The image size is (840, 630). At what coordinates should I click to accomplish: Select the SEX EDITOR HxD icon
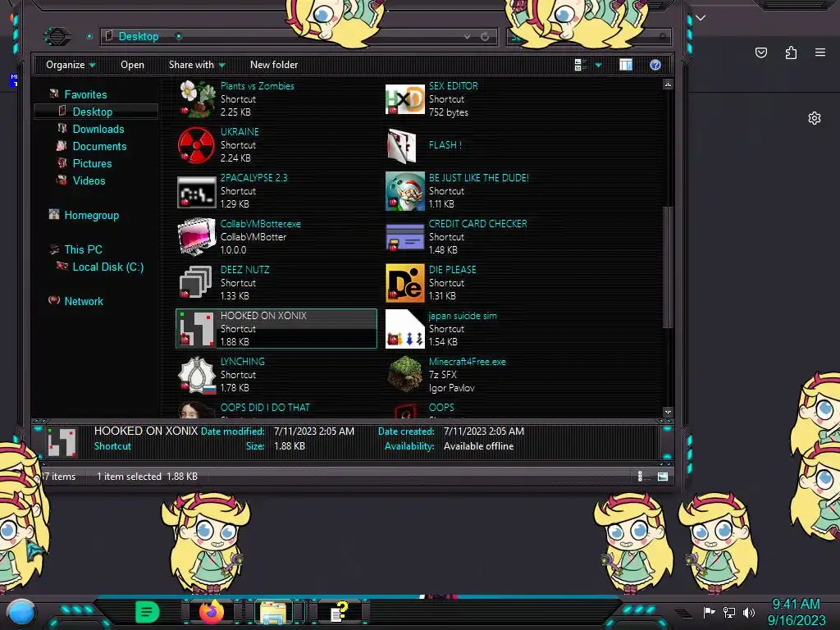[x=404, y=99]
